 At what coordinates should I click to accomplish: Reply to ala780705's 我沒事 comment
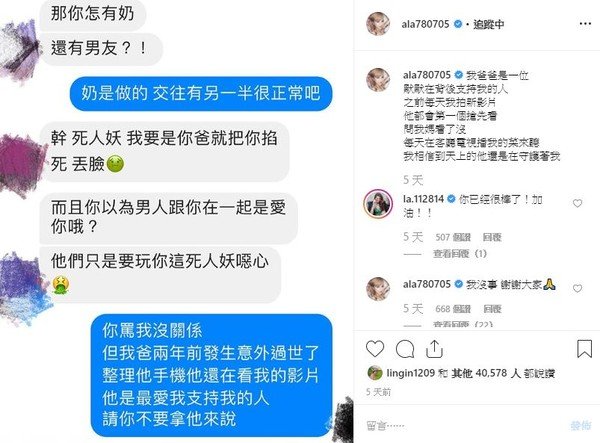pyautogui.click(x=492, y=309)
